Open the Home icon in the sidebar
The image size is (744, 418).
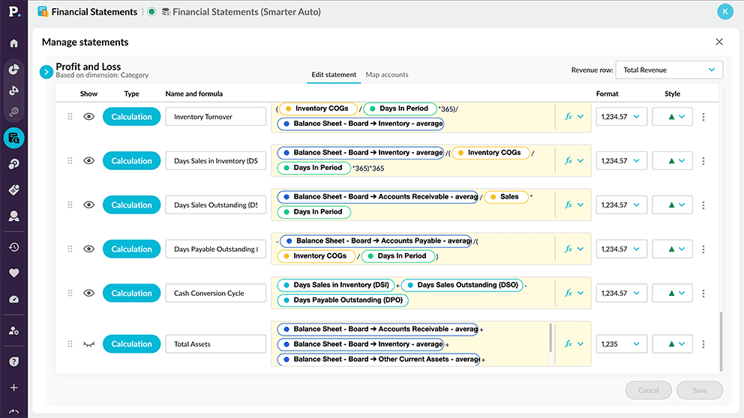14,43
